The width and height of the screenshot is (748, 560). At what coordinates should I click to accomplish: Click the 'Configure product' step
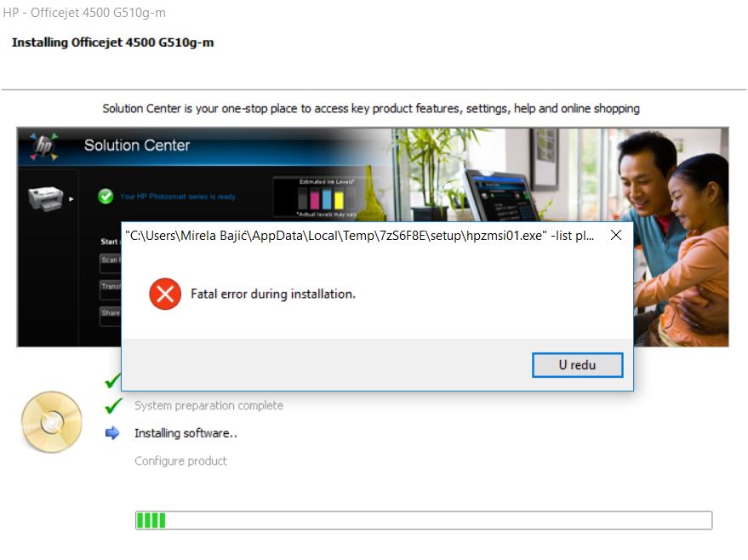point(180,460)
